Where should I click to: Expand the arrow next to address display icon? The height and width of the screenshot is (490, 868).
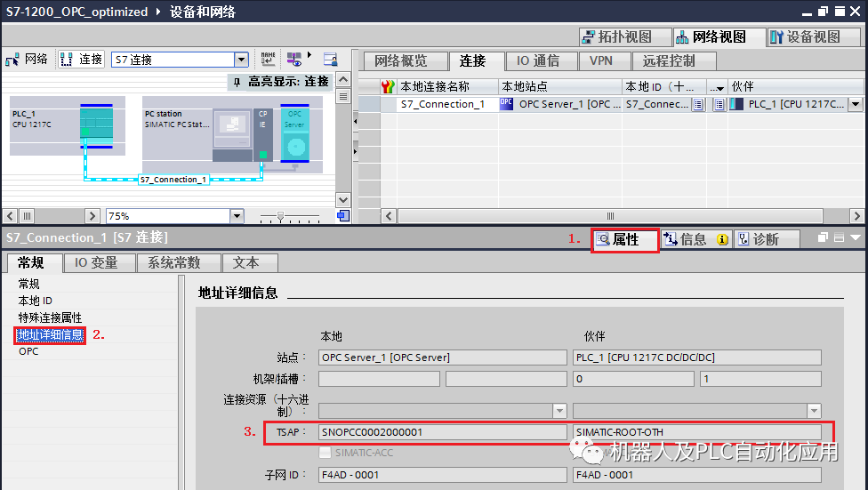(309, 55)
